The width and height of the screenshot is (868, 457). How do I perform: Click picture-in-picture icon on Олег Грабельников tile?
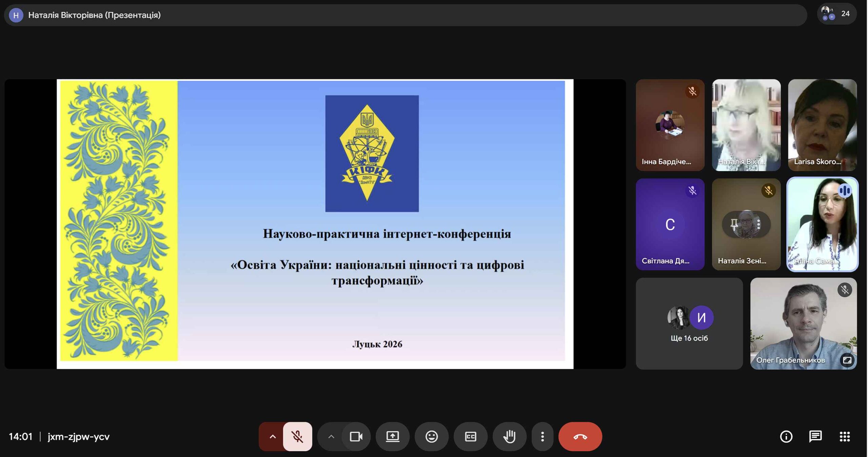(x=847, y=360)
